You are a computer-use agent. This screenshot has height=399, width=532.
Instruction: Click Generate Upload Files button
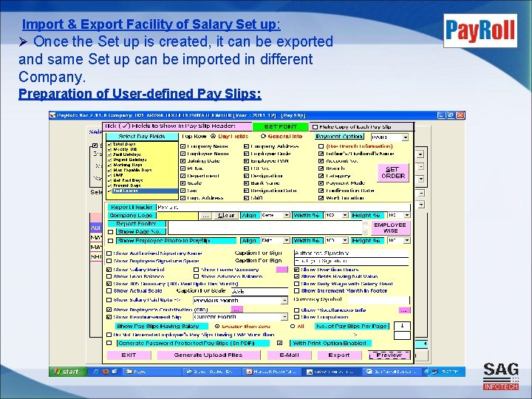pos(208,355)
